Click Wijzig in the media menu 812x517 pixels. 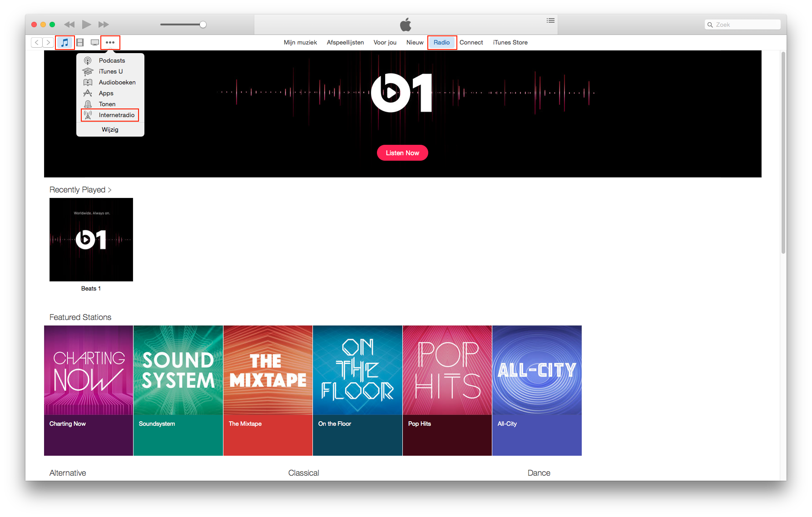pyautogui.click(x=110, y=129)
